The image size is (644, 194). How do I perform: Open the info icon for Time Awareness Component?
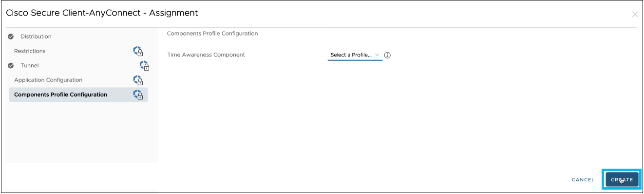[x=388, y=55]
